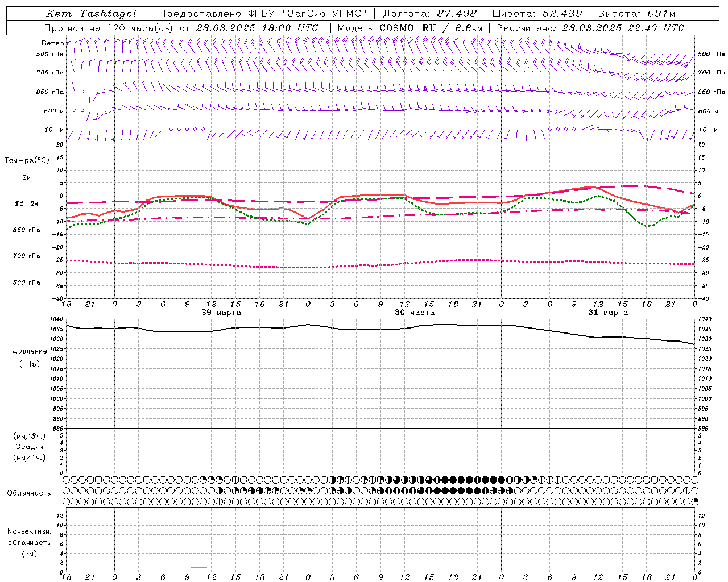Click the red line sample under 2м

point(26,184)
